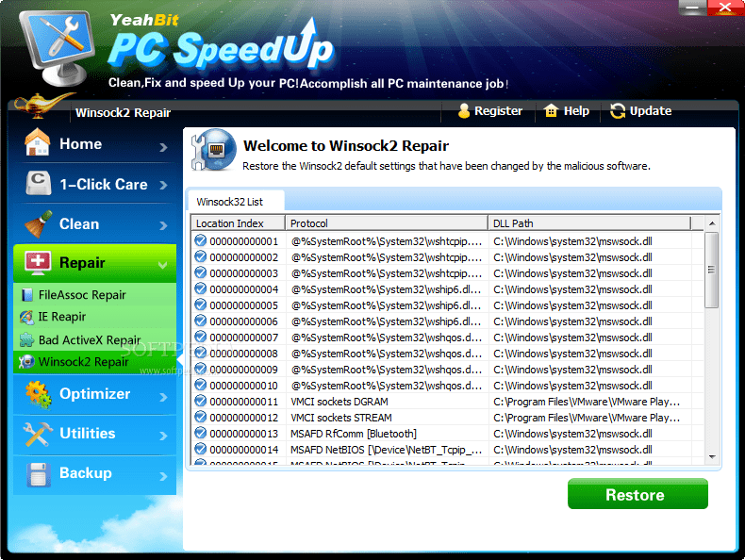
Task: Select Bad ActiveX Repair menu item
Action: (x=95, y=340)
